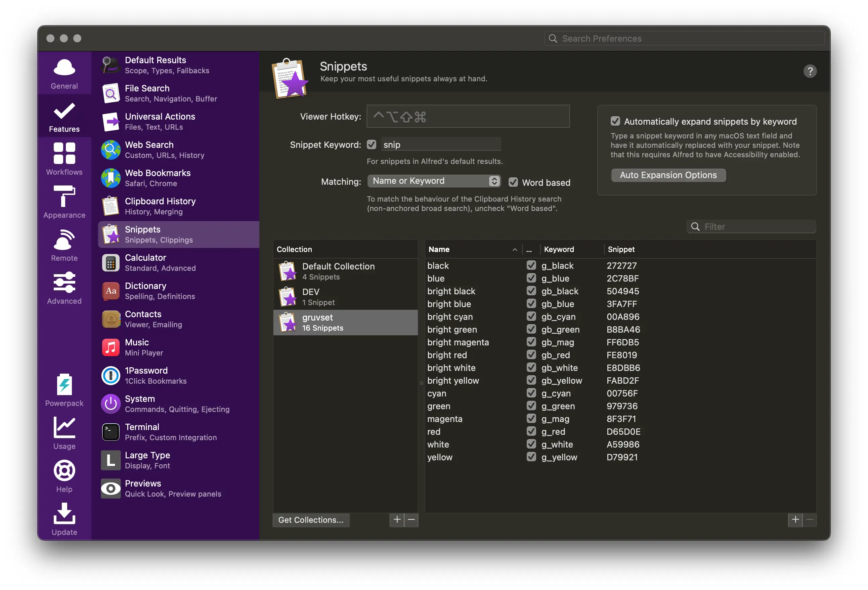Click the Get Collections... button
868x590 pixels.
click(311, 519)
